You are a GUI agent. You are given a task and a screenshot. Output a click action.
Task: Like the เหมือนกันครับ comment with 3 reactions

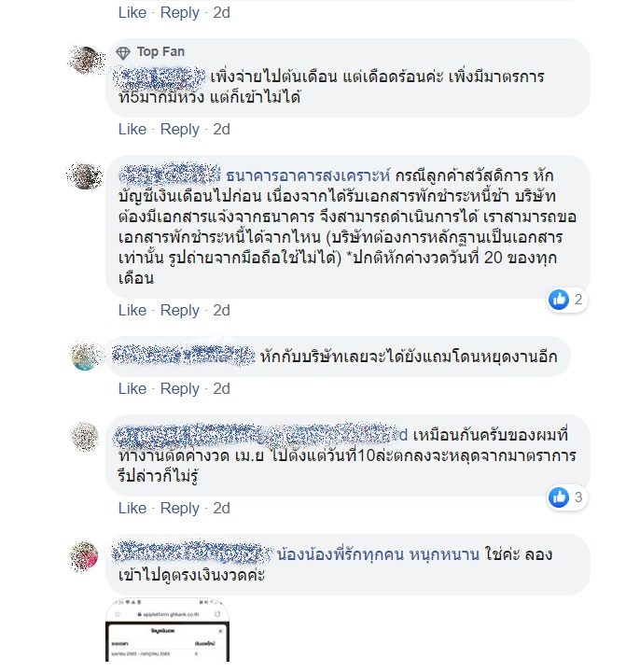click(132, 508)
